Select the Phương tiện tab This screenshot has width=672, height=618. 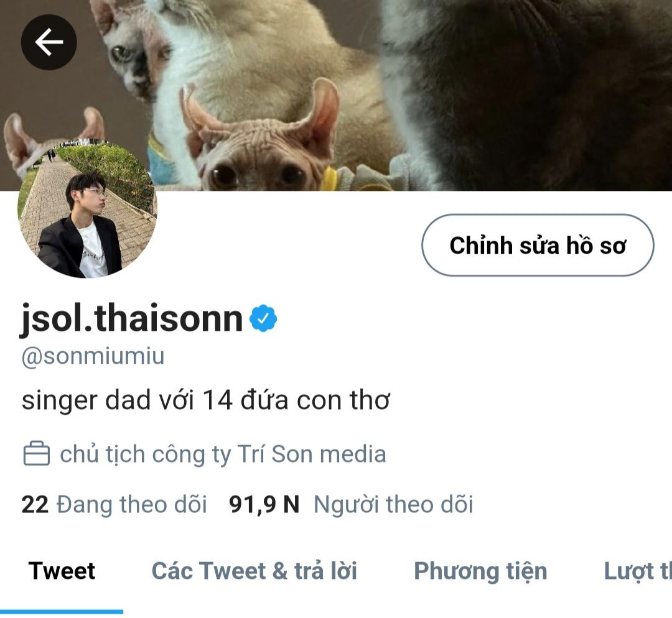click(x=480, y=571)
